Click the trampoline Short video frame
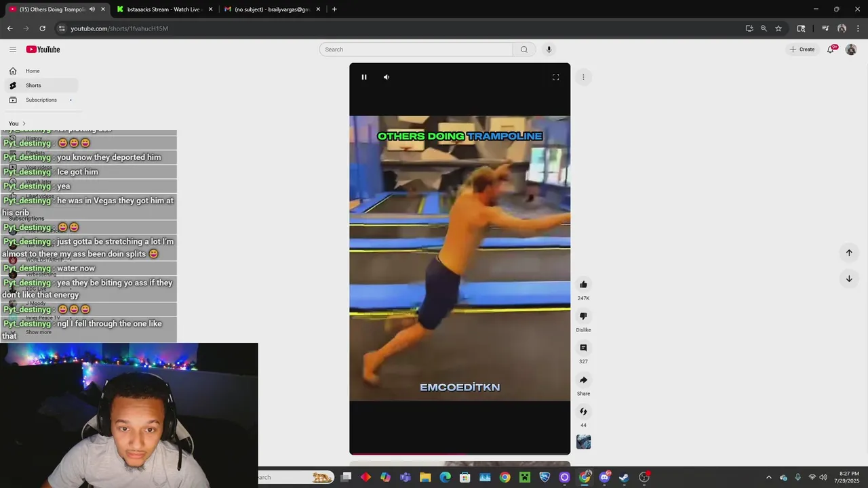 pos(460,258)
